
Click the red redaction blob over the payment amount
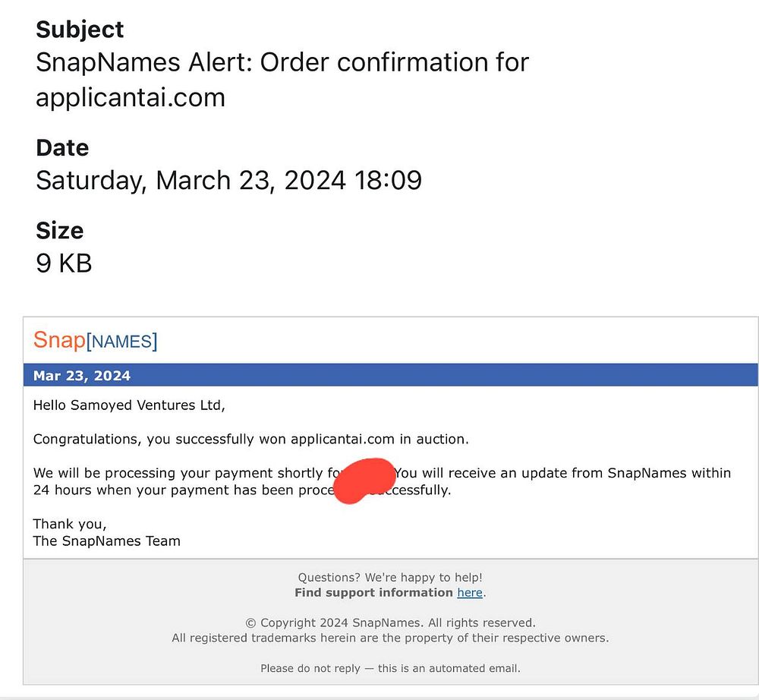click(x=364, y=481)
